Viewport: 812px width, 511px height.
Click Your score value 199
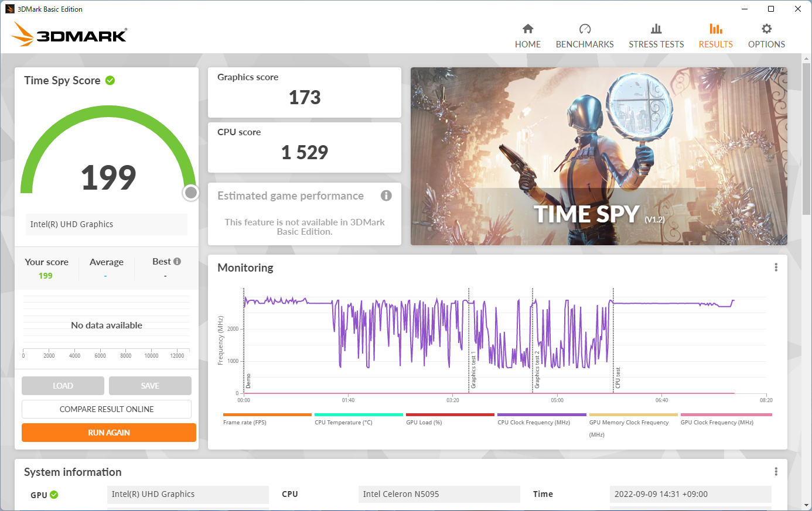(x=46, y=276)
